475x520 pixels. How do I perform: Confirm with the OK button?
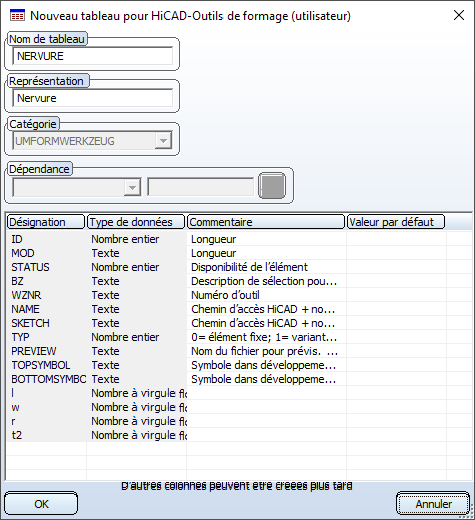pyautogui.click(x=41, y=504)
